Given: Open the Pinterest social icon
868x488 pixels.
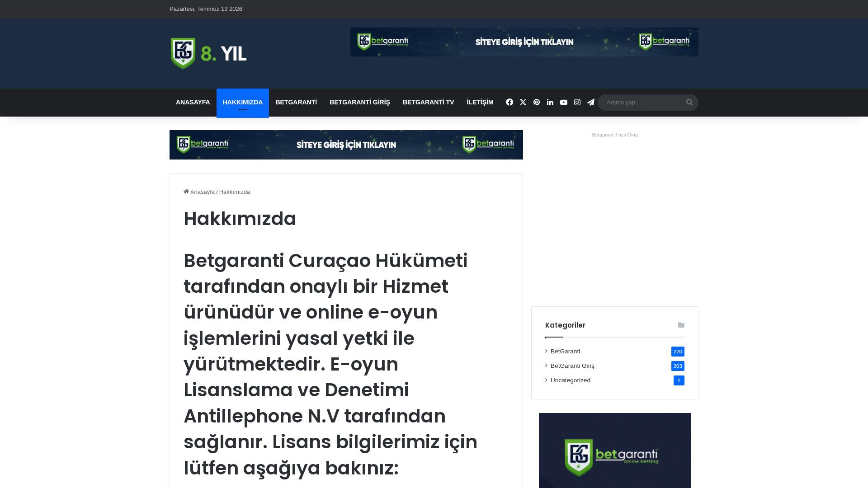Looking at the screenshot, I should [x=537, y=103].
